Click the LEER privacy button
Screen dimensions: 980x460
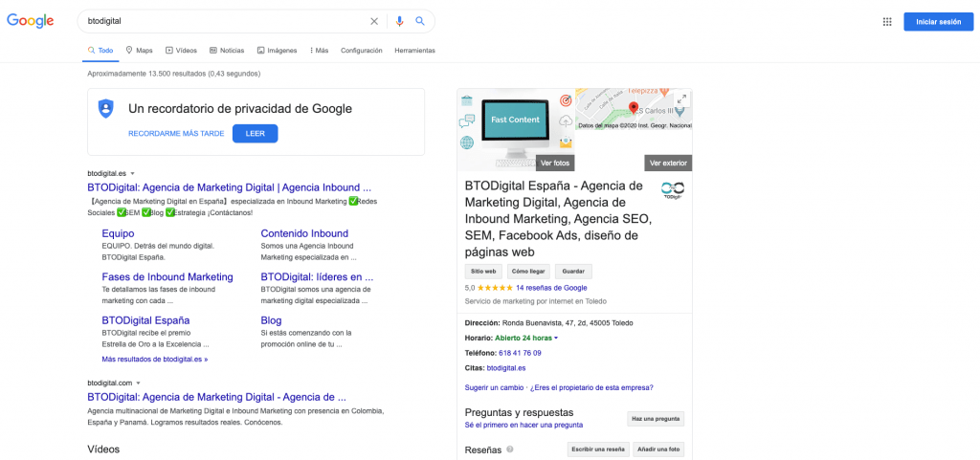(255, 134)
